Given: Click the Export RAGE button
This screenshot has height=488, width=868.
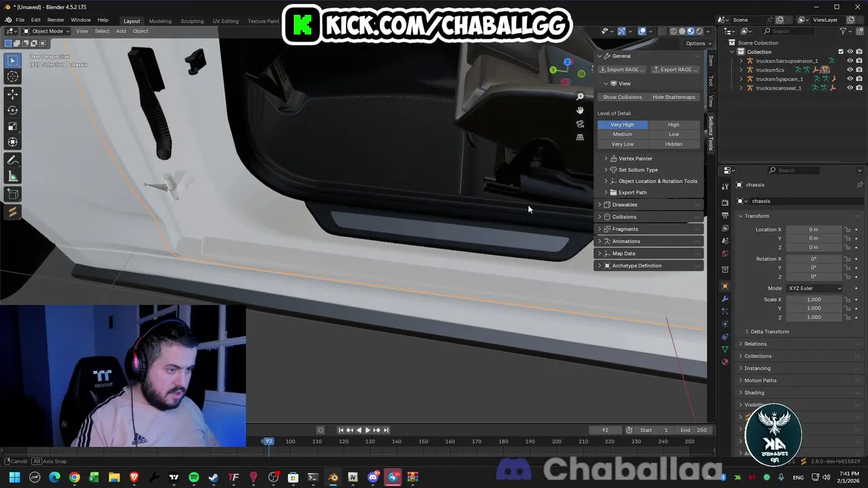Looking at the screenshot, I should [674, 69].
